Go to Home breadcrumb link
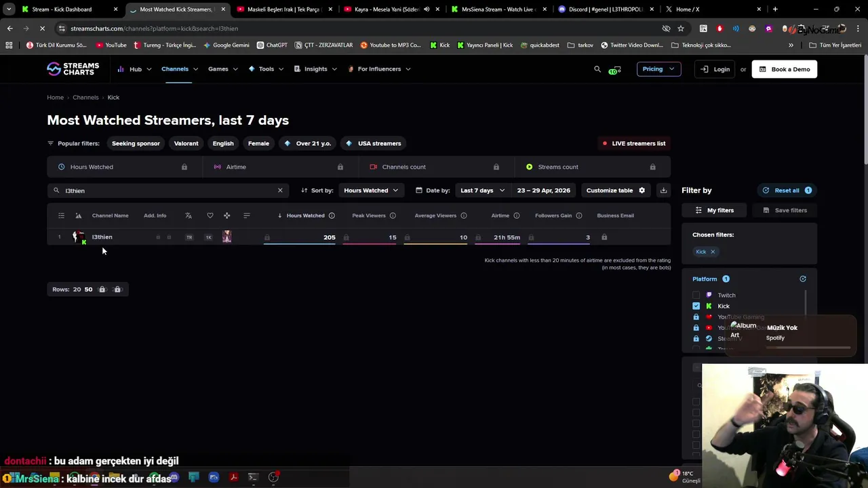 [55, 98]
